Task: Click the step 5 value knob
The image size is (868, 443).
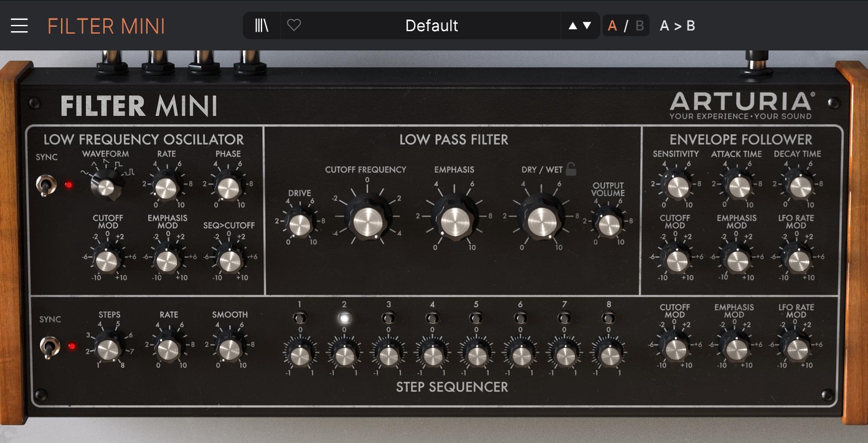Action: tap(476, 355)
